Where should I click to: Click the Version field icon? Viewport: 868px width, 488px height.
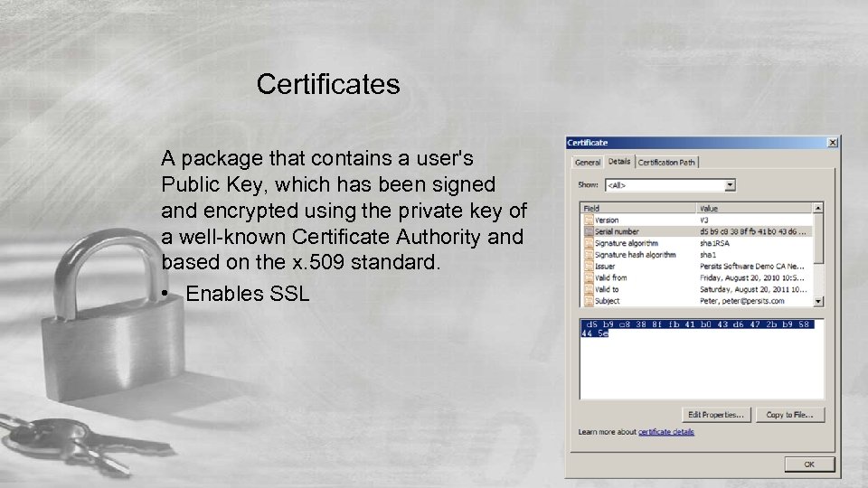[x=589, y=221]
